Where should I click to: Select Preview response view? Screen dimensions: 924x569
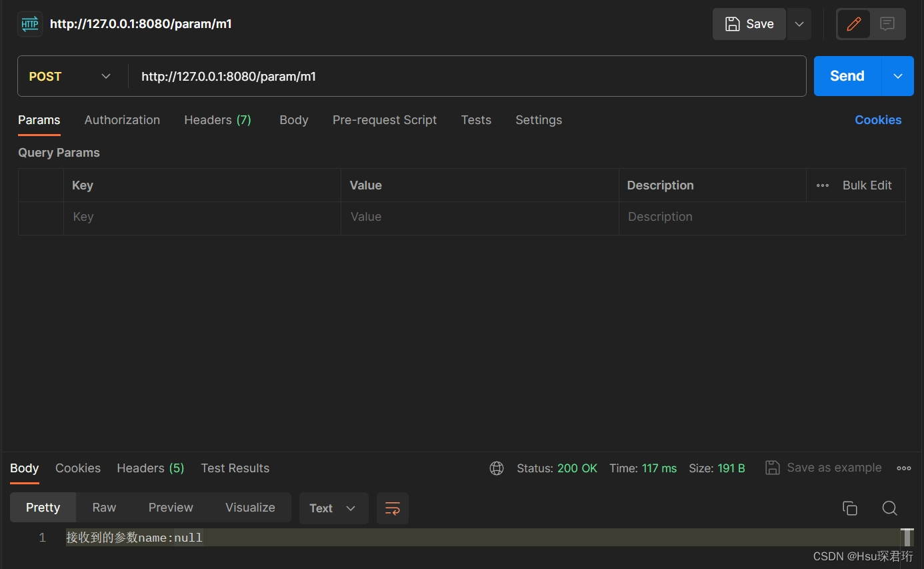(x=171, y=508)
